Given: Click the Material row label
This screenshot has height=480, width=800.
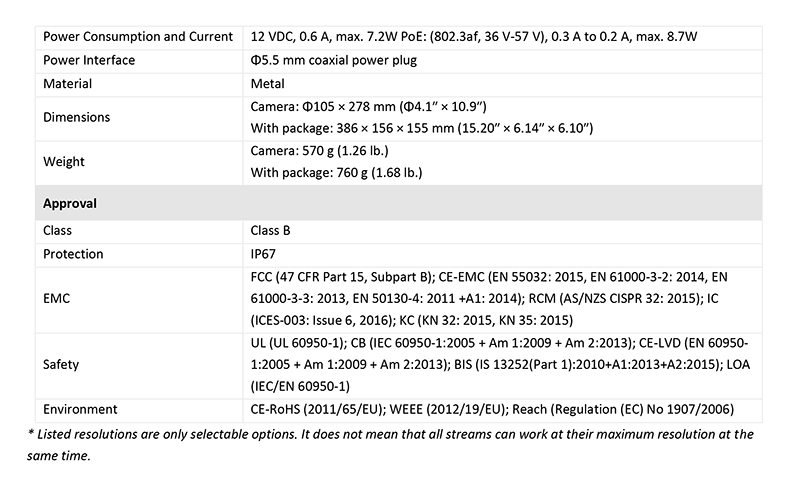Looking at the screenshot, I should point(67,84).
